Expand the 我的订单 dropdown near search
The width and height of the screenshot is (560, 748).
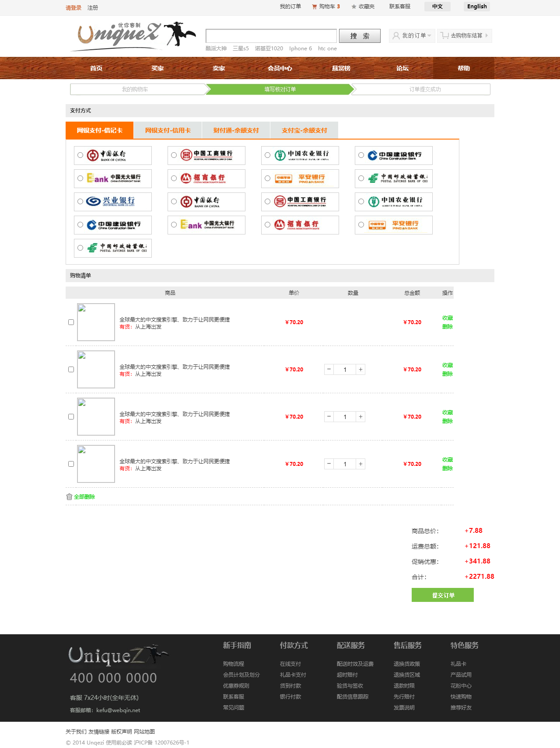(x=429, y=36)
